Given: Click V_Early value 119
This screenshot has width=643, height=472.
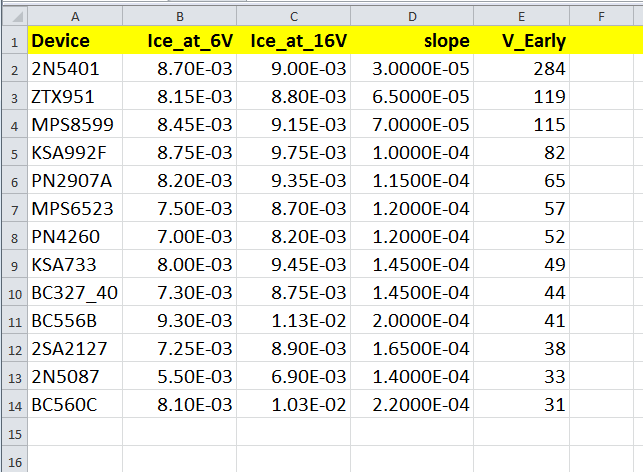Looking at the screenshot, I should pyautogui.click(x=522, y=96).
